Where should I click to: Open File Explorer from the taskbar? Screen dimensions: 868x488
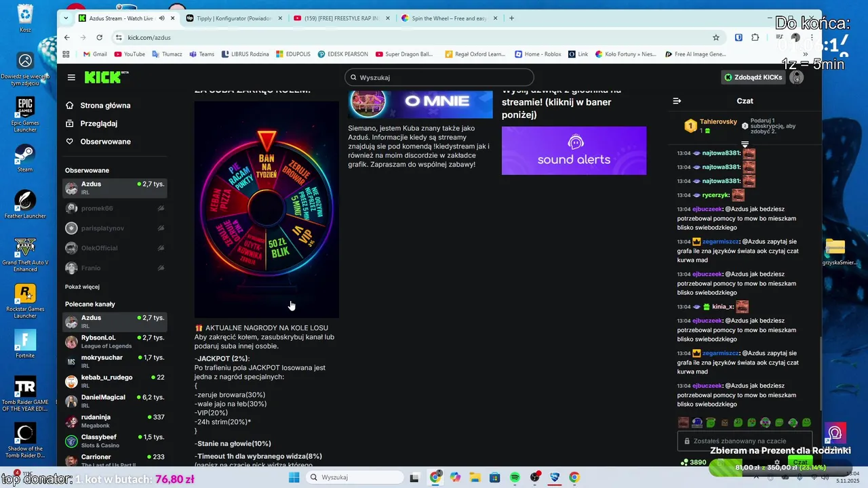(475, 477)
